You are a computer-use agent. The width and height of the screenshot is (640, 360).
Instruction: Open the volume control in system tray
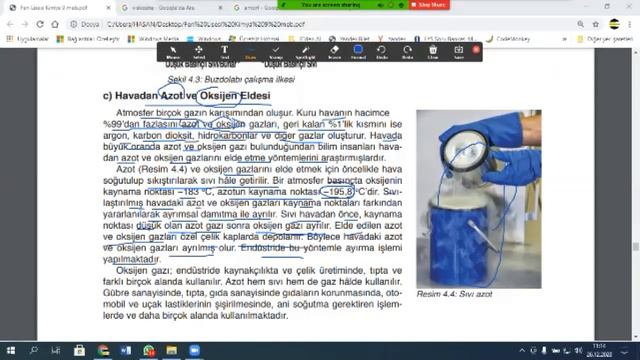click(x=578, y=351)
